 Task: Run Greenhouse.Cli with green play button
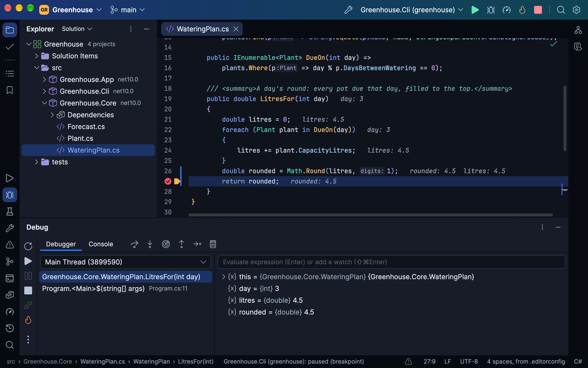point(475,10)
